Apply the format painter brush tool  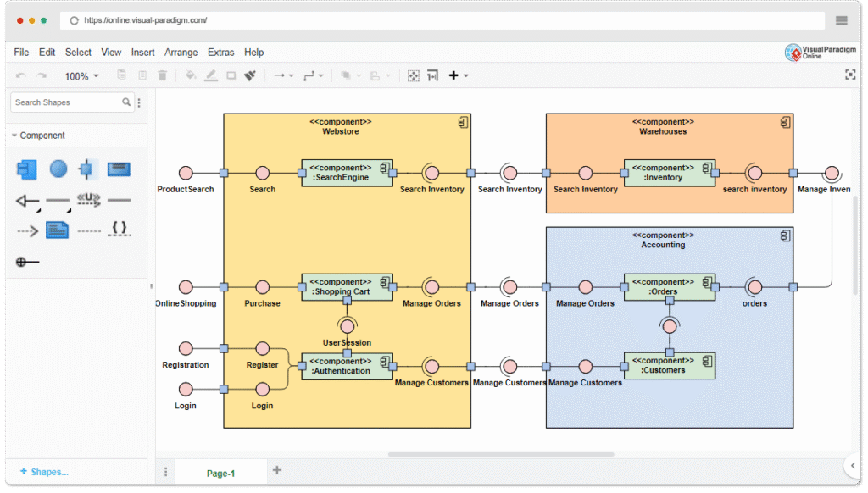tap(250, 75)
